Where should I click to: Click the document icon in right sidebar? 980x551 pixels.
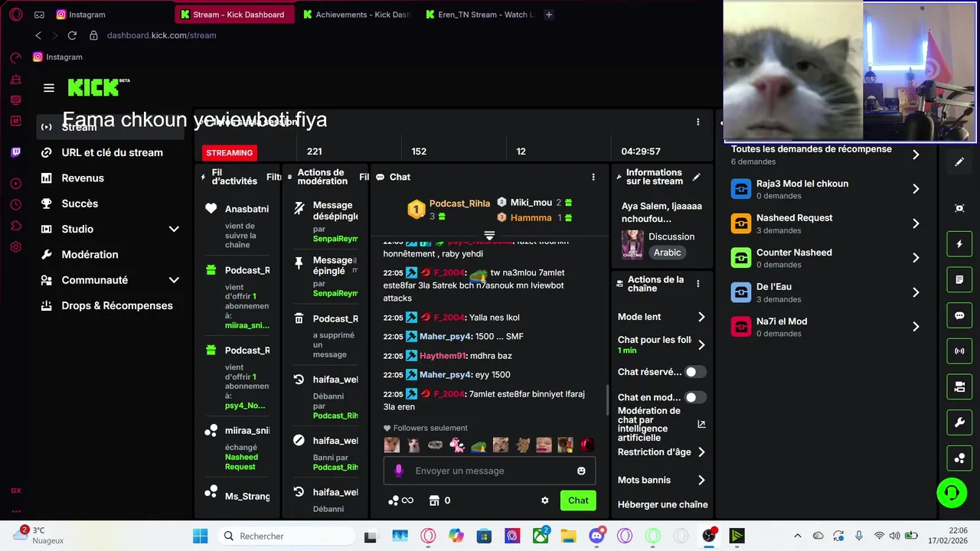point(959,280)
